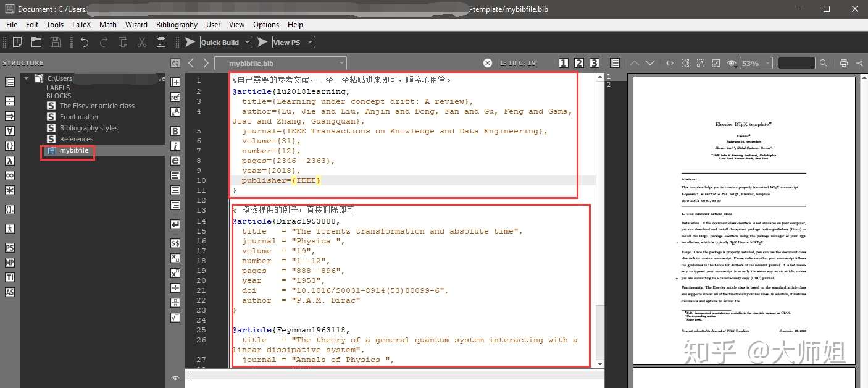Click the PDF search input field
The width and height of the screenshot is (868, 388).
point(796,62)
